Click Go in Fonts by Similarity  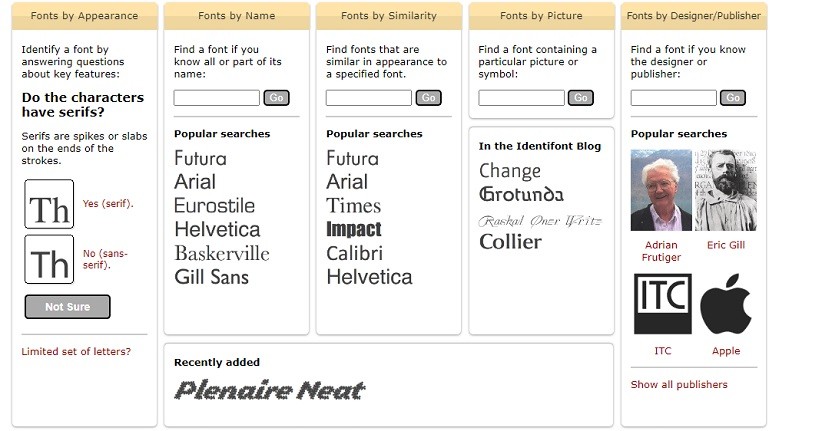(428, 98)
